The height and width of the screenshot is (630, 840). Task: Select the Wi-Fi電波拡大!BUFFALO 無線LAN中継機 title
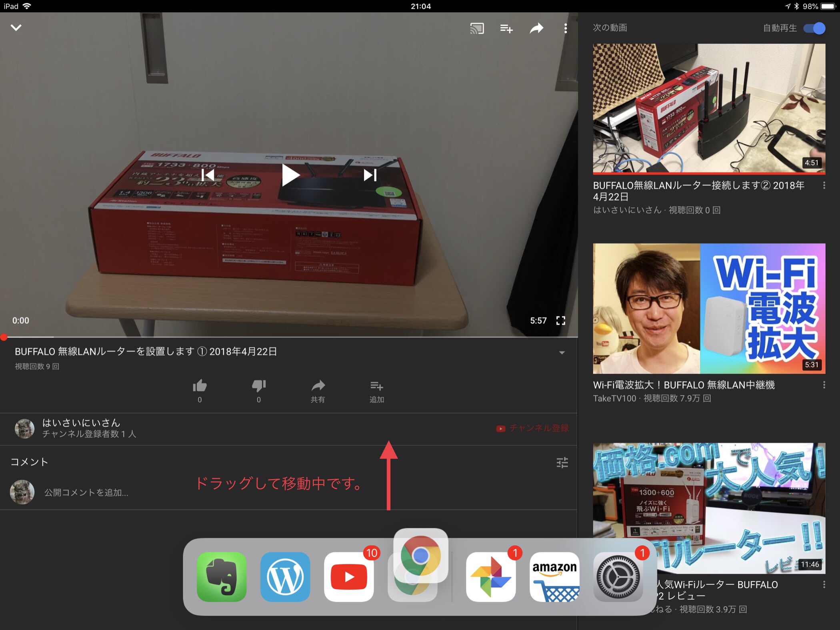pos(684,385)
